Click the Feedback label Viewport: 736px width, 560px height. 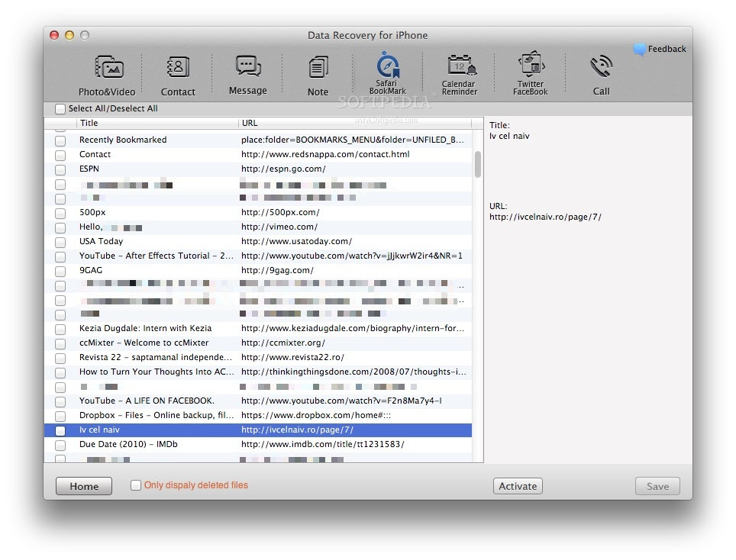[667, 50]
